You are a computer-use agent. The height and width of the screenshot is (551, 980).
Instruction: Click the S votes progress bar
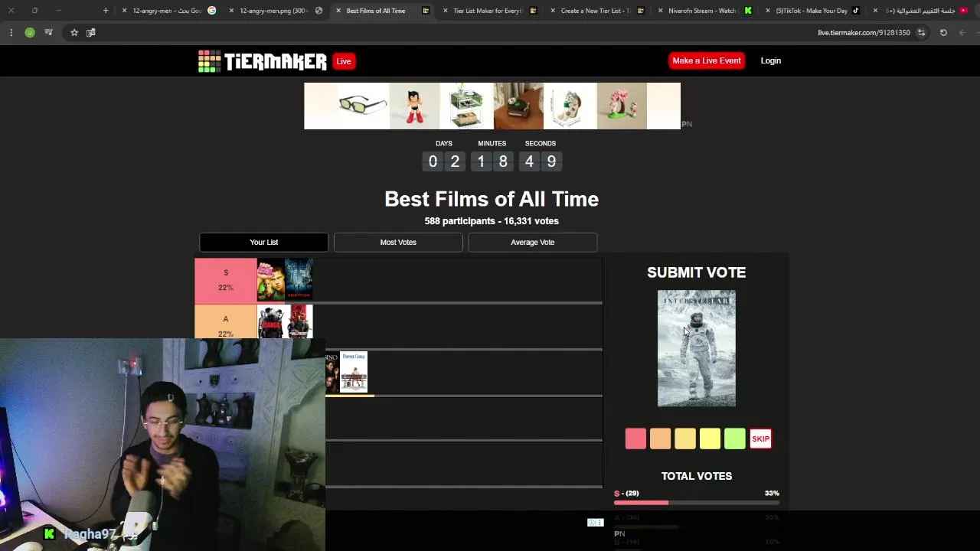(x=696, y=503)
